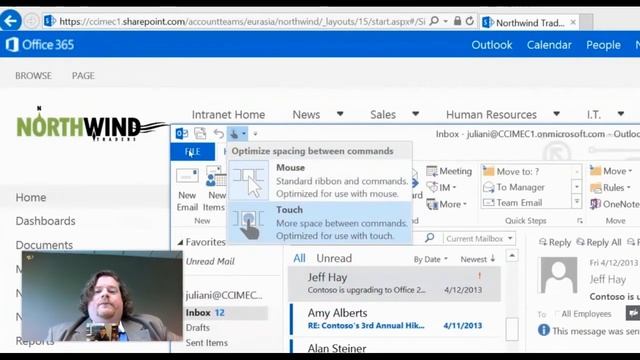Click the Newest sort order toggle
The width and height of the screenshot is (640, 360).
coord(478,259)
